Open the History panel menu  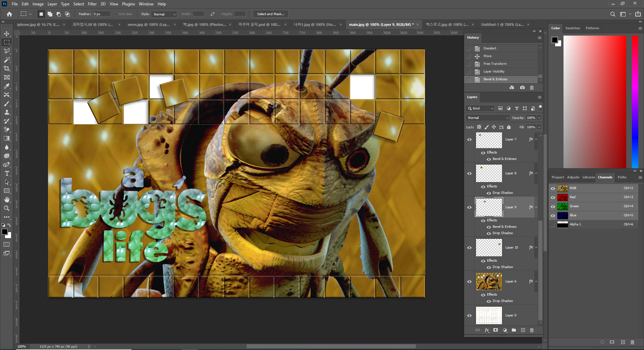540,38
